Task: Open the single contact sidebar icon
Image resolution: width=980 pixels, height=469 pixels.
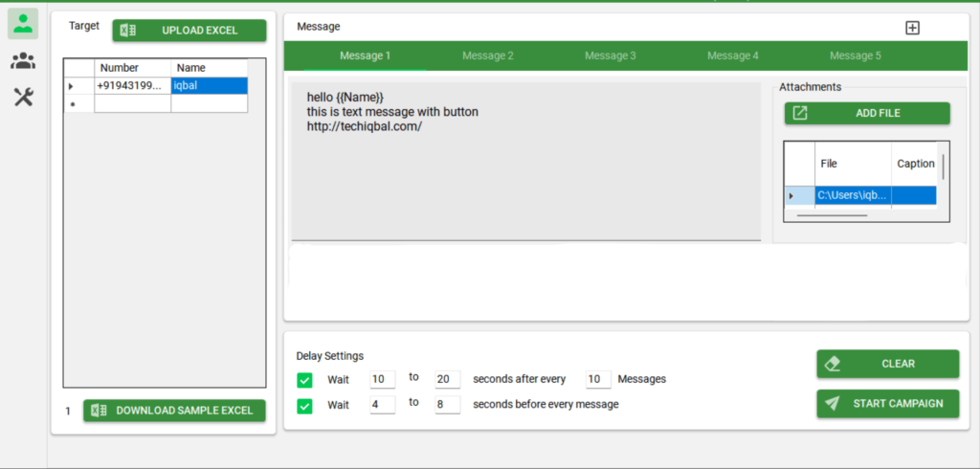Action: [23, 25]
